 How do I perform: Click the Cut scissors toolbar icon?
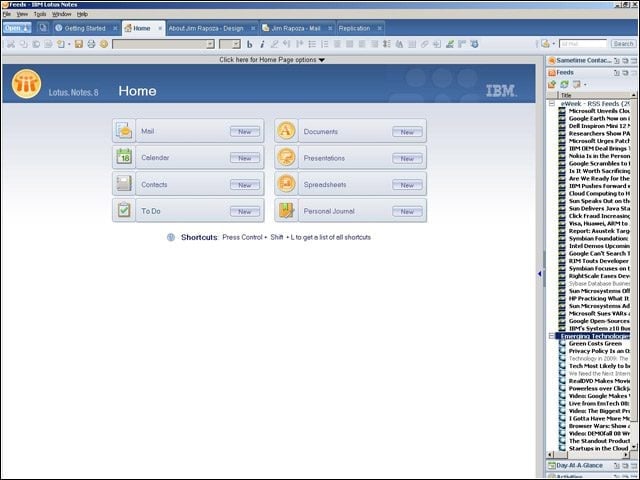tap(11, 44)
